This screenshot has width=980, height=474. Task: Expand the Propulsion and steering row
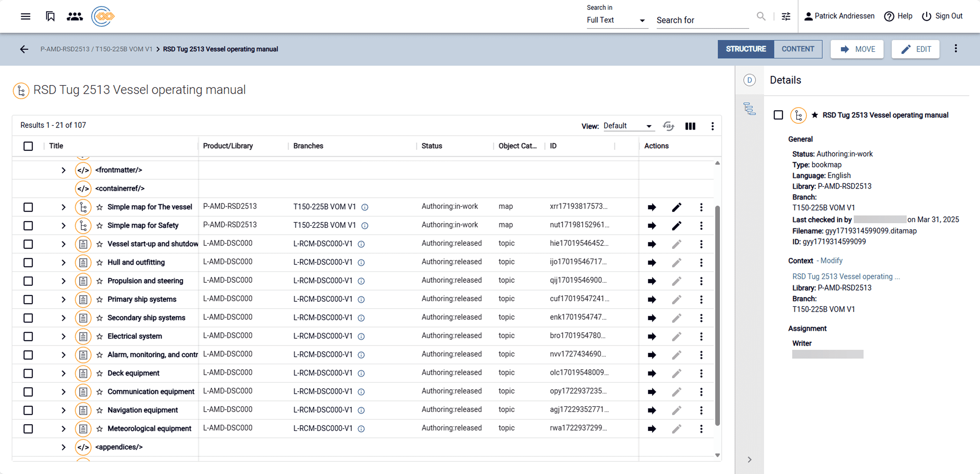pyautogui.click(x=63, y=281)
